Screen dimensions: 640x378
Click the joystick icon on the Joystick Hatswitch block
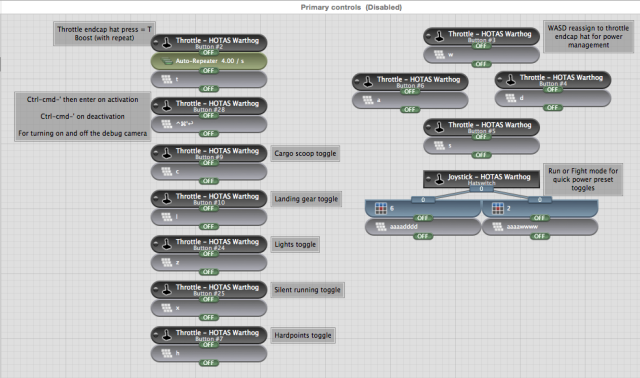pos(439,179)
